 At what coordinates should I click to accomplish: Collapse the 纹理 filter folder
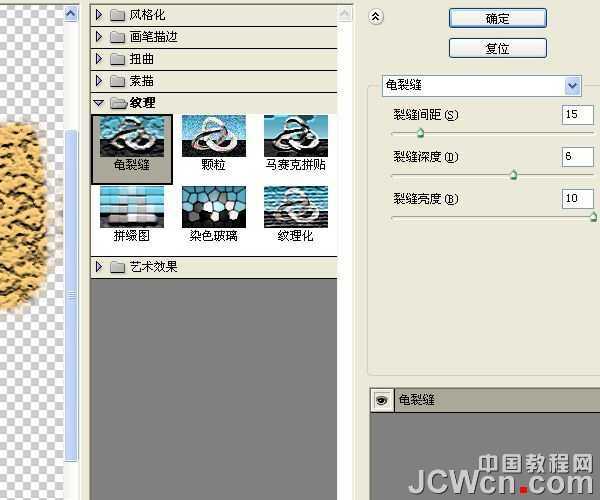pyautogui.click(x=100, y=103)
